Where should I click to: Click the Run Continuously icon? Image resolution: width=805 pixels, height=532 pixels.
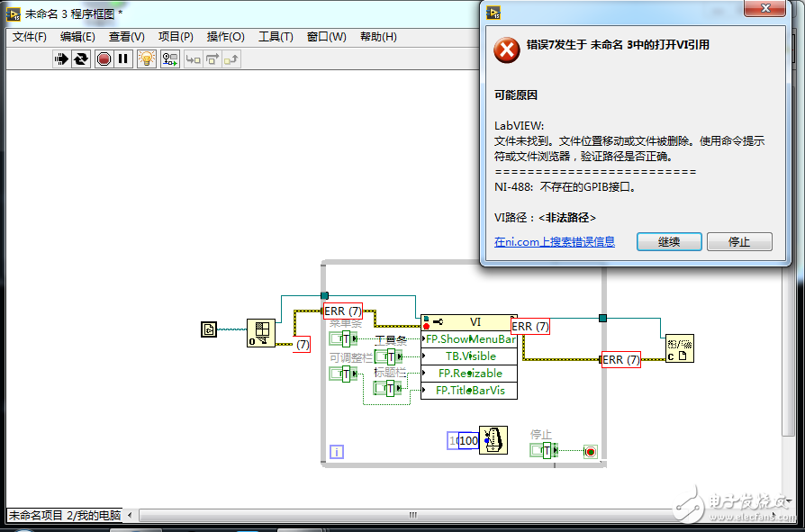pos(81,59)
